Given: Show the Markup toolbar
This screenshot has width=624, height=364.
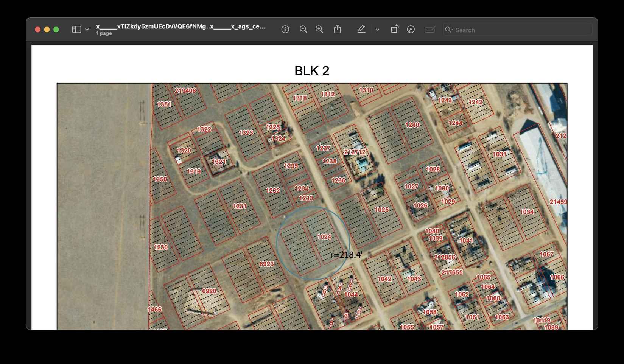Looking at the screenshot, I should click(x=411, y=30).
